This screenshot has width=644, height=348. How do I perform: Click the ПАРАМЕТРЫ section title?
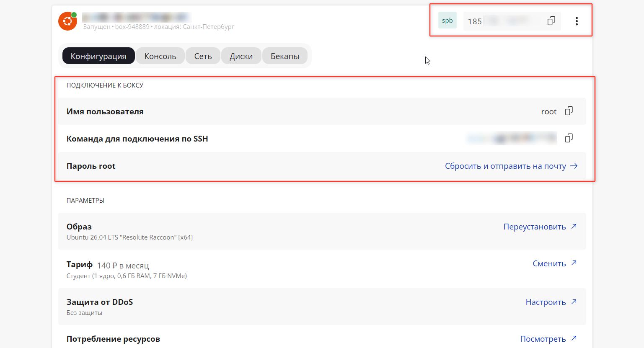pyautogui.click(x=85, y=200)
